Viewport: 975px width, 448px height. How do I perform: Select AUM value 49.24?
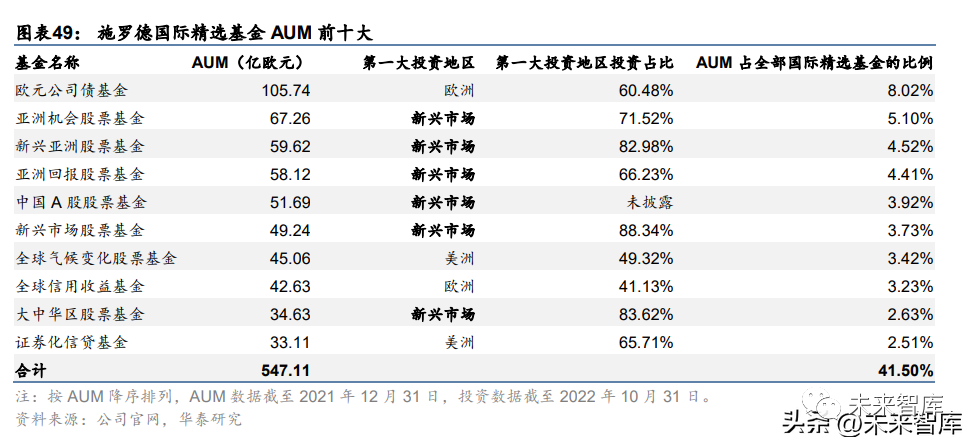(x=290, y=231)
